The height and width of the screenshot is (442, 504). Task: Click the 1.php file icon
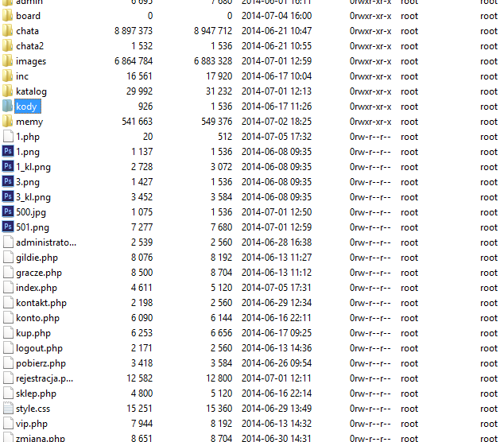click(x=8, y=137)
